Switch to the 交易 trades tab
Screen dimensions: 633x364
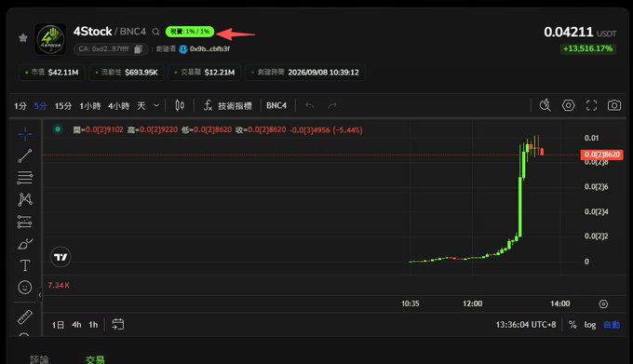pyautogui.click(x=95, y=359)
